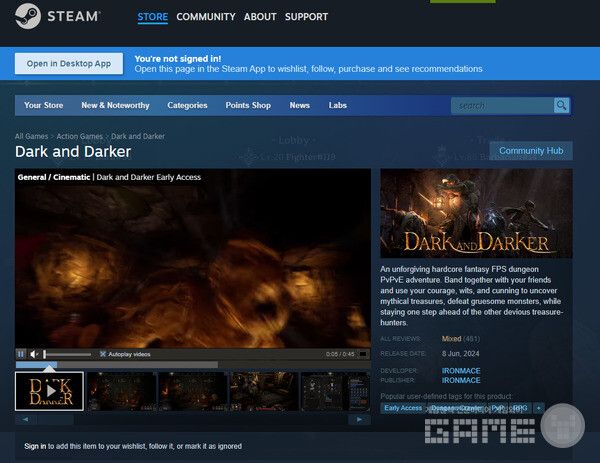Open the New & Noteworthy dropdown

[115, 105]
